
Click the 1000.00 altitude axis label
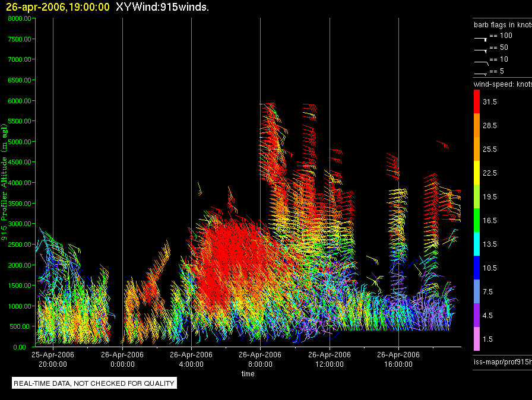[20, 306]
